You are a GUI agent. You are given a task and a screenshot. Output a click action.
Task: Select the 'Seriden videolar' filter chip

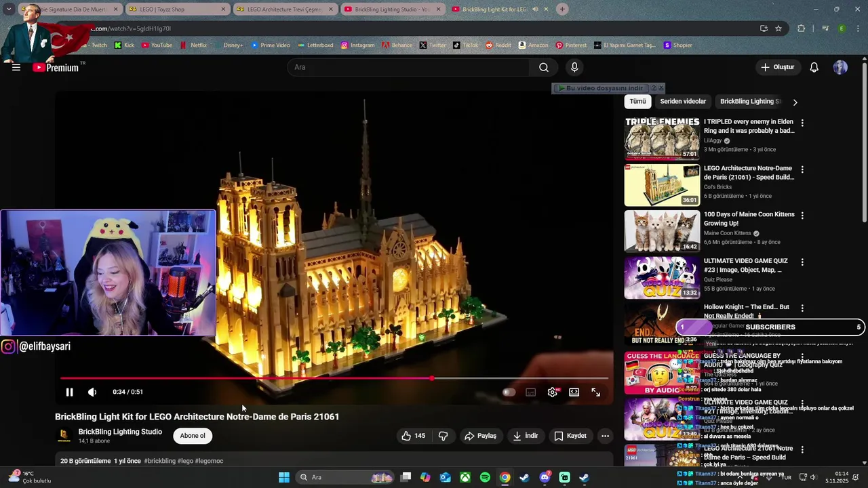click(683, 102)
